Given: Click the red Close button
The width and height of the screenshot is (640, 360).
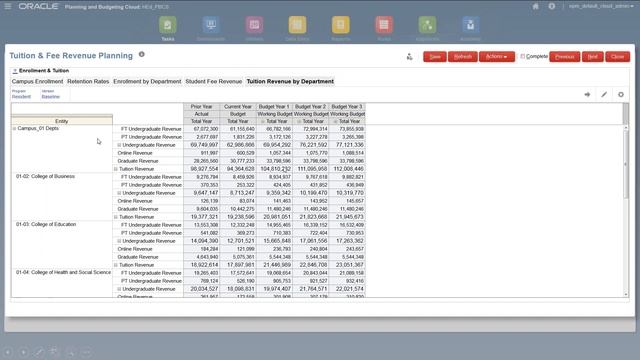Looking at the screenshot, I should click(618, 56).
